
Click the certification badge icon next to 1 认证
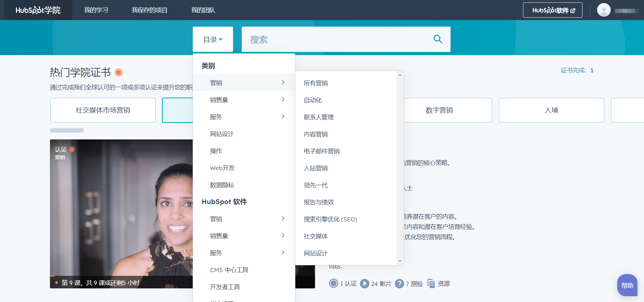[333, 283]
